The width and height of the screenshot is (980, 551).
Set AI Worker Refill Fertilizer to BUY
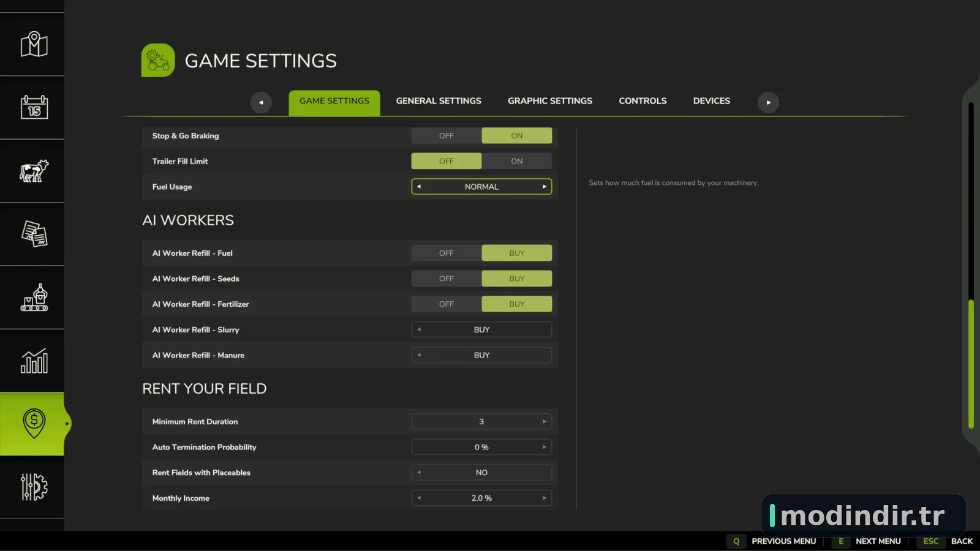[x=517, y=304]
